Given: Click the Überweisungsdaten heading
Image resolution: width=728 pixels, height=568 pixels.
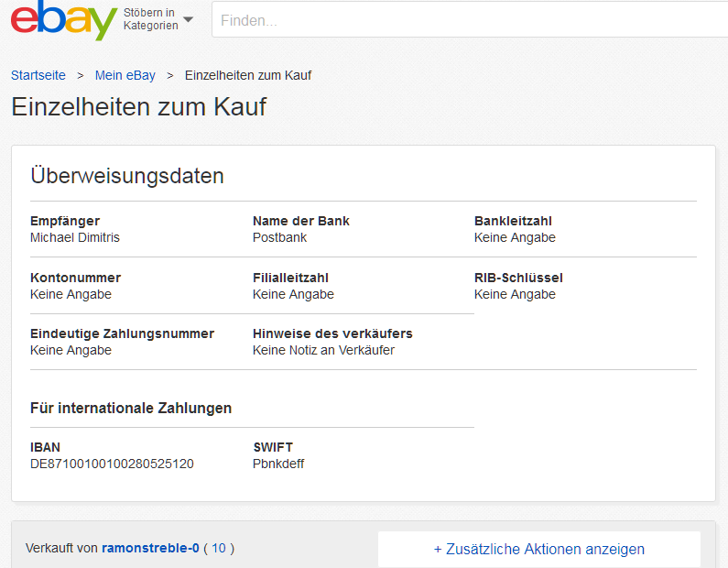Looking at the screenshot, I should 127,177.
